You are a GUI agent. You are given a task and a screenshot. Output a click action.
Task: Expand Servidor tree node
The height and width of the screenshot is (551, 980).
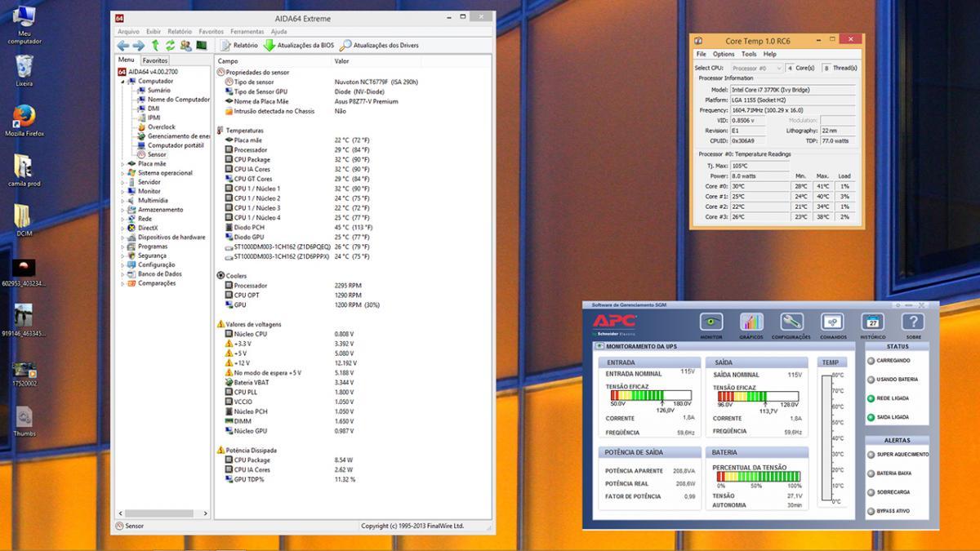coord(123,182)
